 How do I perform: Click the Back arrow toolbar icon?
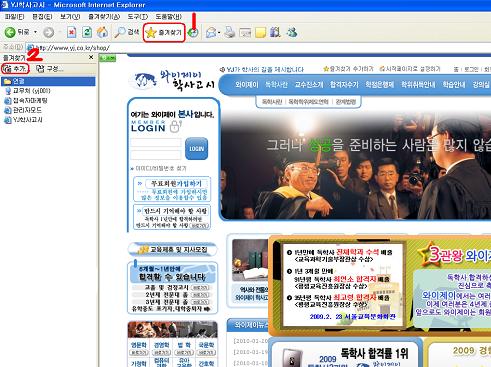(x=10, y=32)
